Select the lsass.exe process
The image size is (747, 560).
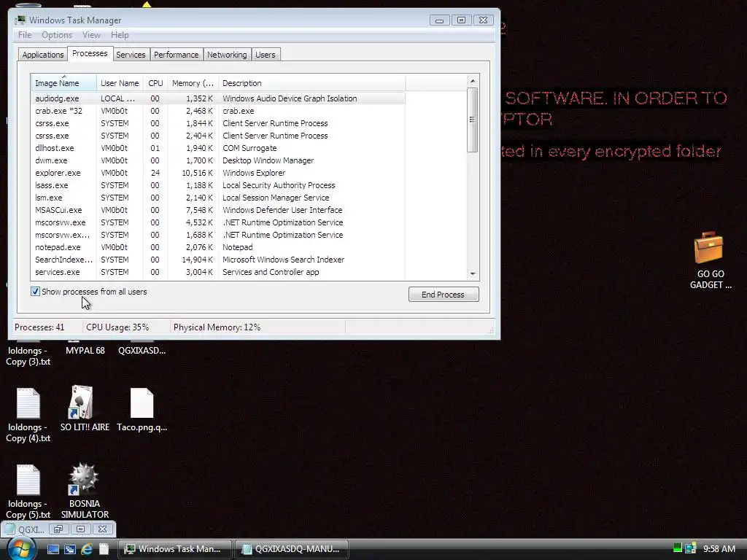click(218, 185)
